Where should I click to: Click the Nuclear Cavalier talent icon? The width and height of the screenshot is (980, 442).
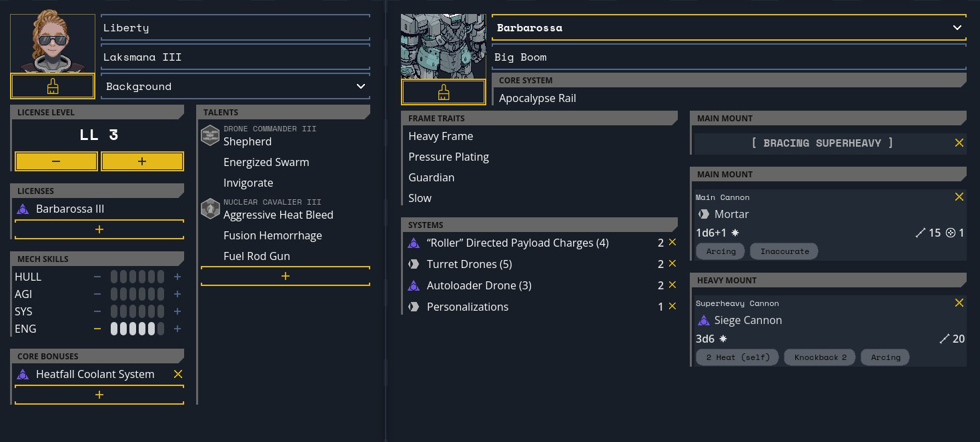[211, 209]
